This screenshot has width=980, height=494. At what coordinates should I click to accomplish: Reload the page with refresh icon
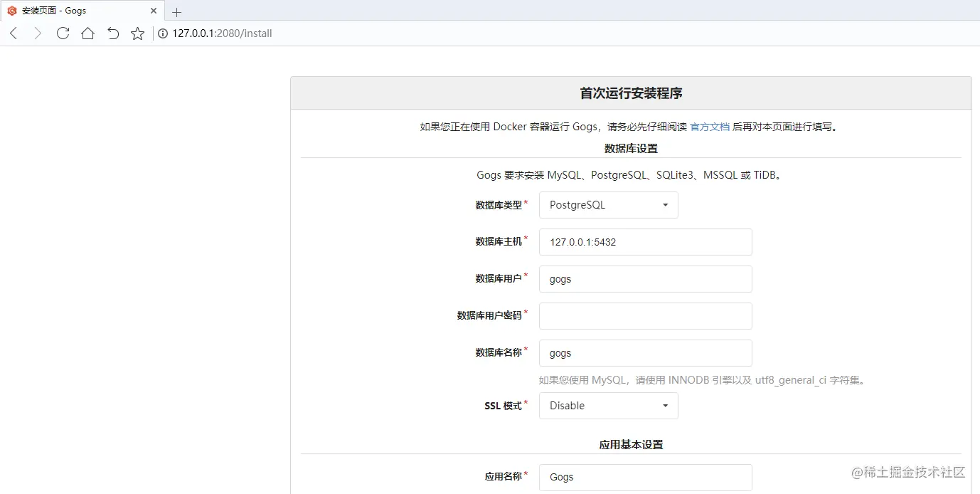pos(63,33)
